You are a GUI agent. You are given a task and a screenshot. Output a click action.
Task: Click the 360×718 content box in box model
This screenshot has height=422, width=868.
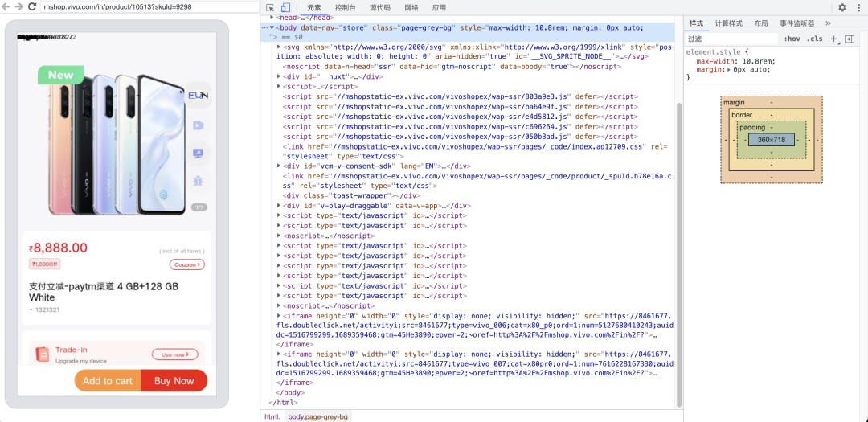tap(771, 140)
